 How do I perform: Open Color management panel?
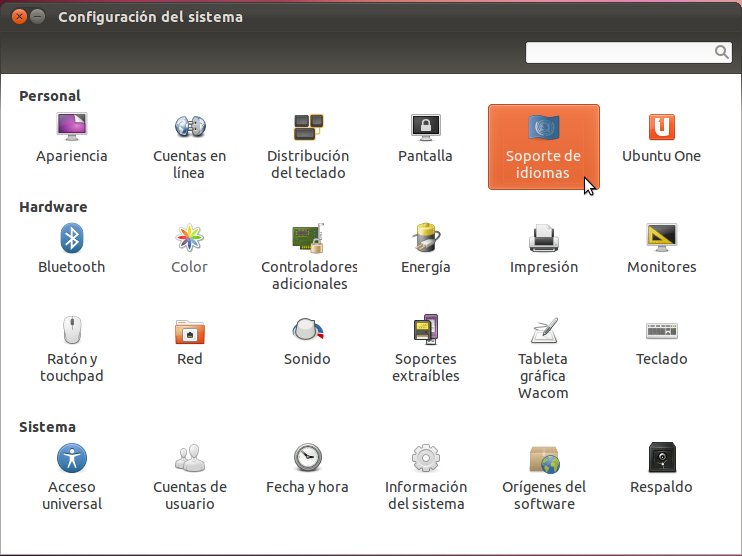tap(189, 248)
